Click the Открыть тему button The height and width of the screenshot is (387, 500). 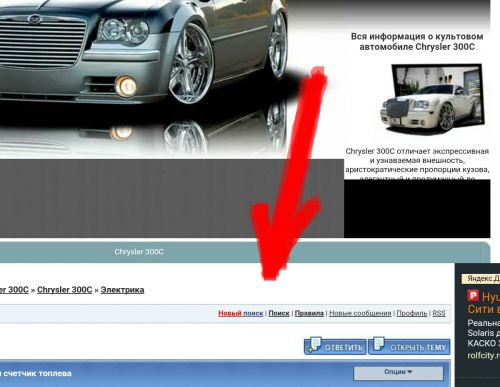pos(409,347)
